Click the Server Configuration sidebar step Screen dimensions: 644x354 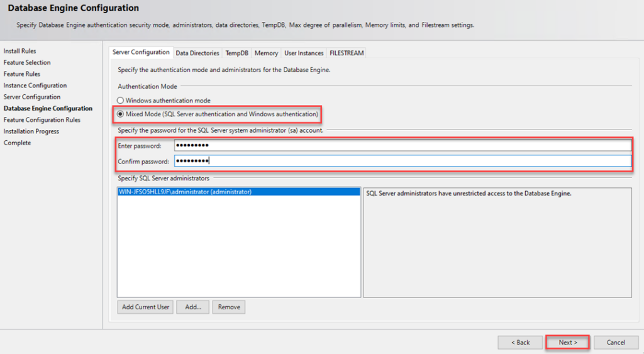[32, 97]
